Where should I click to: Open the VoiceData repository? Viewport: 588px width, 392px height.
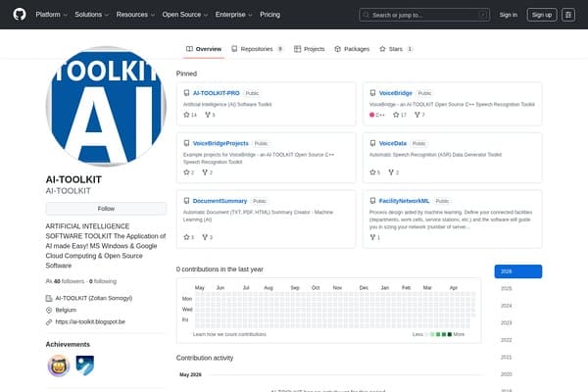[393, 143]
